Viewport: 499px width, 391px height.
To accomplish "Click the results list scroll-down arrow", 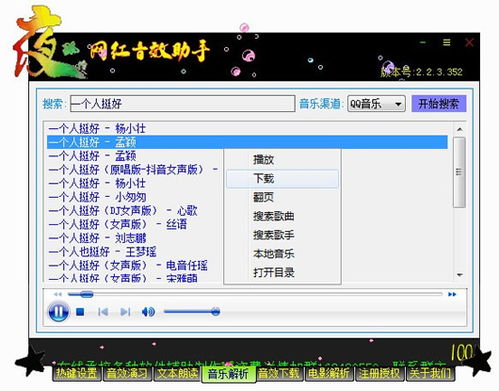I will point(460,275).
